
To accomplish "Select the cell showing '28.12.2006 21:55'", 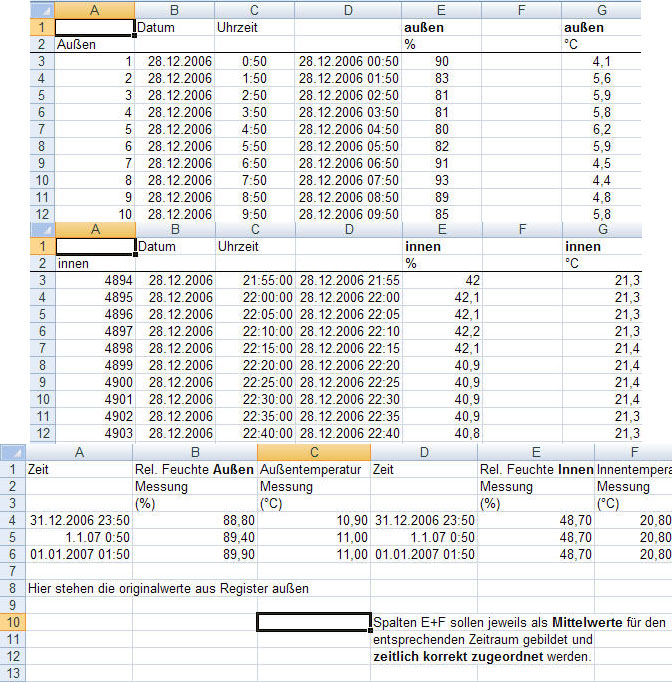I will tap(347, 280).
